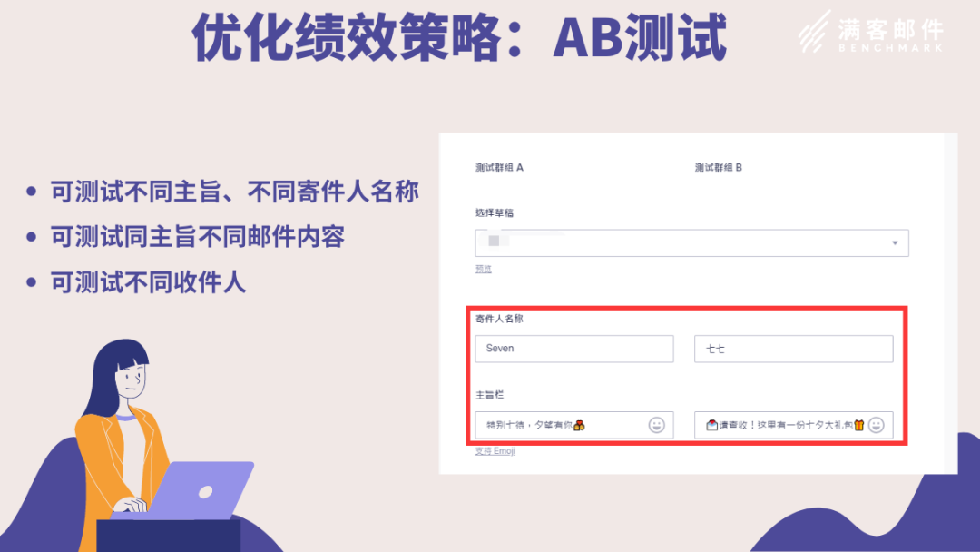
Task: Focus the sender name field containing Seven
Action: tap(574, 349)
